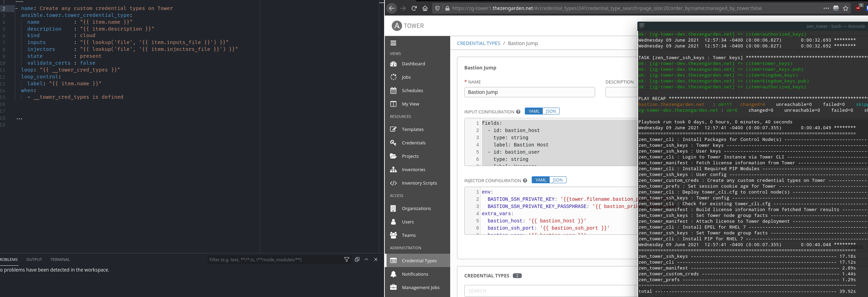Go back in the Firefox browser
Screen dimensions: 868x297
(x=392, y=8)
